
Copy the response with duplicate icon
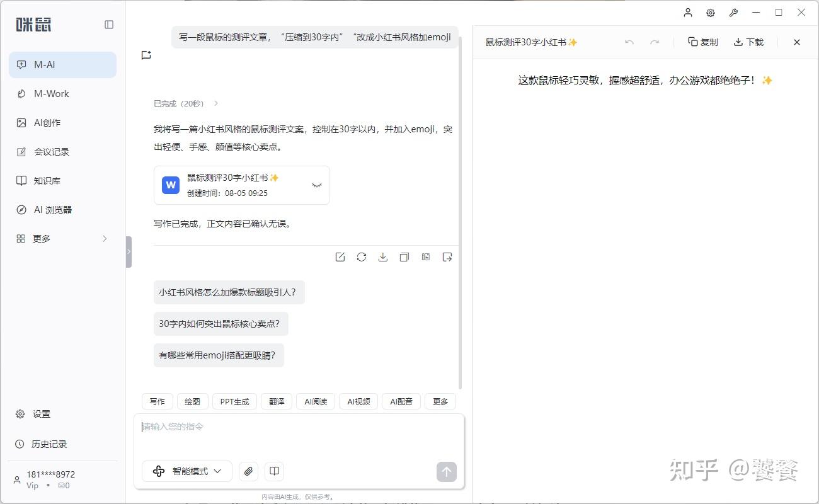[404, 257]
